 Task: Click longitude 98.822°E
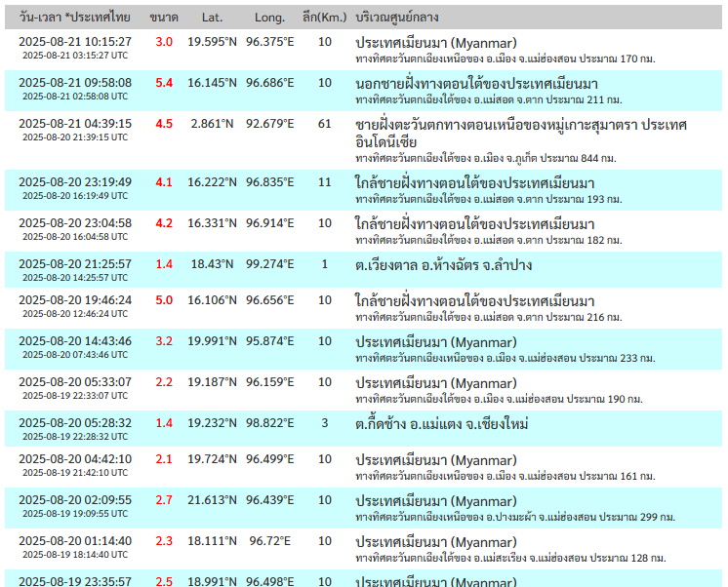[x=269, y=423]
